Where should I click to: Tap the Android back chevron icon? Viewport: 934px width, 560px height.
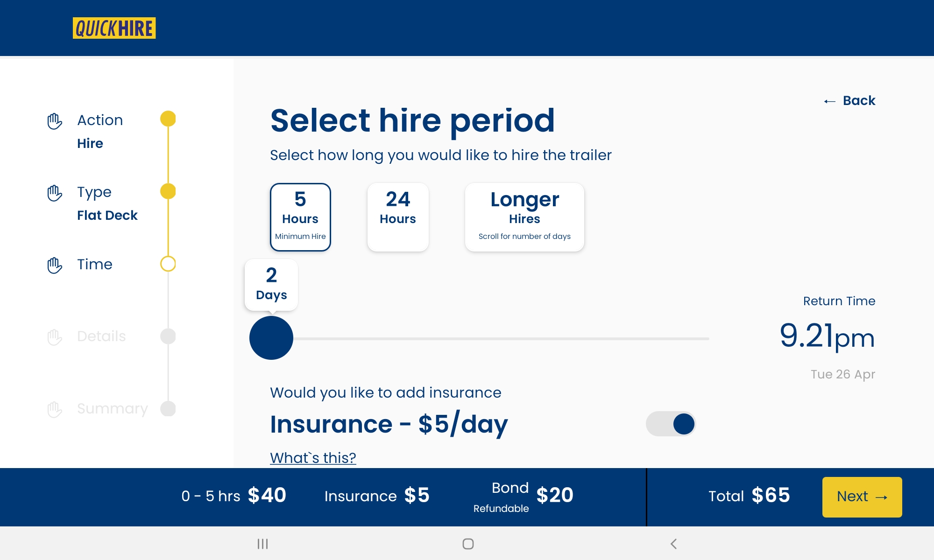pyautogui.click(x=673, y=544)
